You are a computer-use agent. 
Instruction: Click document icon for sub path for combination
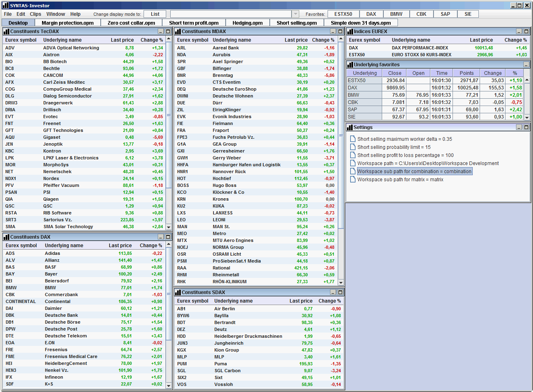tap(353, 171)
